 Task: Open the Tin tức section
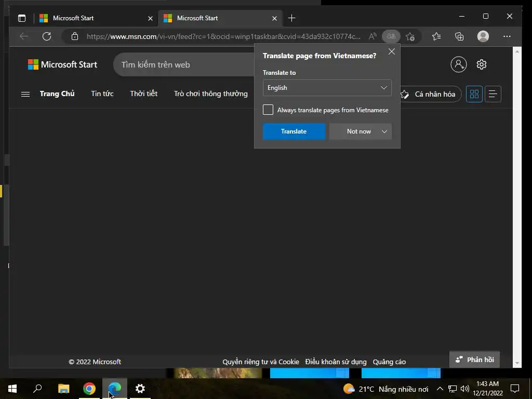tap(102, 94)
